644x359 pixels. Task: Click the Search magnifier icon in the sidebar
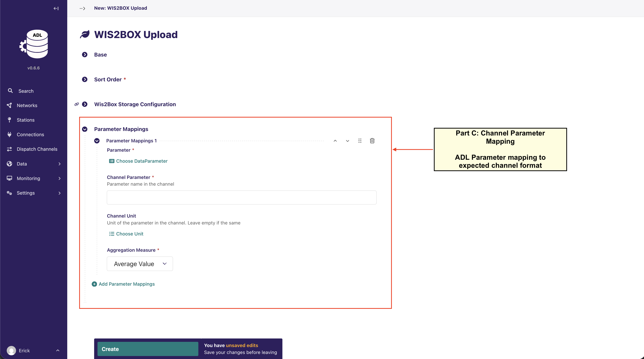(x=10, y=91)
